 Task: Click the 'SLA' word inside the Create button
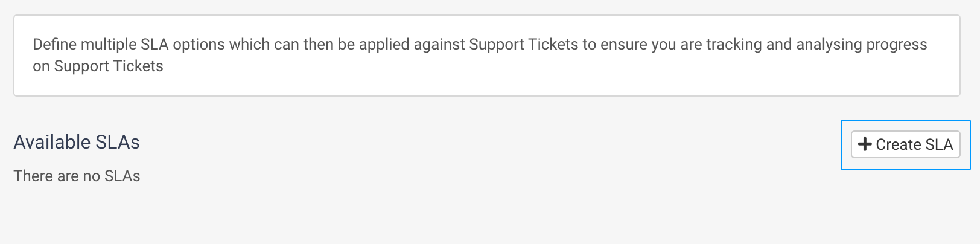click(939, 145)
